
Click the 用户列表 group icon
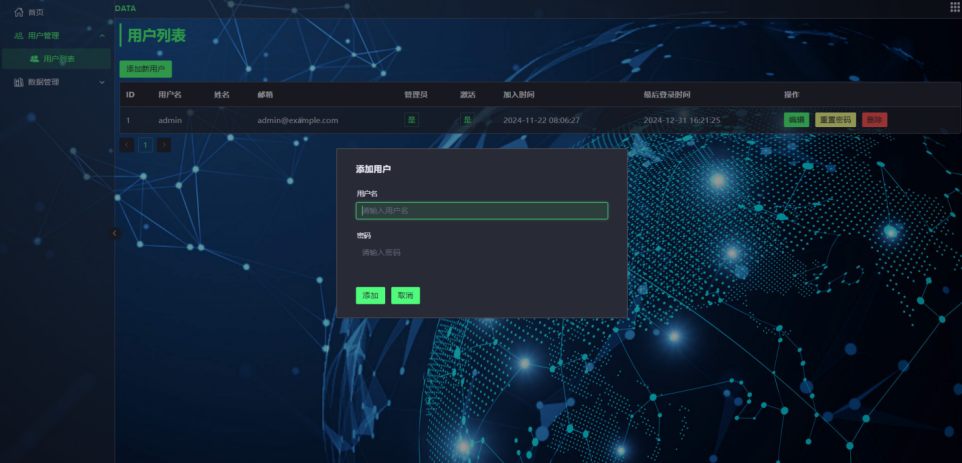click(x=34, y=59)
